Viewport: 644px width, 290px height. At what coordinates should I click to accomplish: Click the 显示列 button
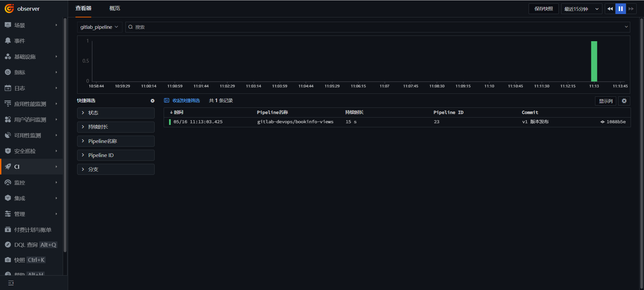coord(605,101)
